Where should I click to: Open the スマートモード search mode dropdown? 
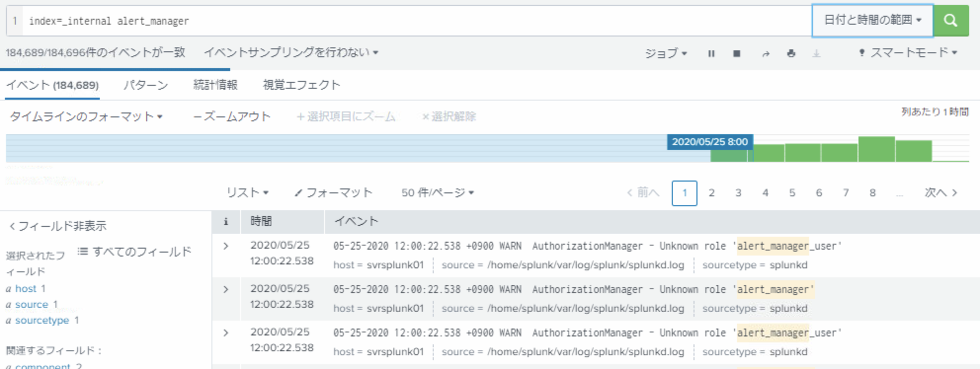[x=908, y=52]
